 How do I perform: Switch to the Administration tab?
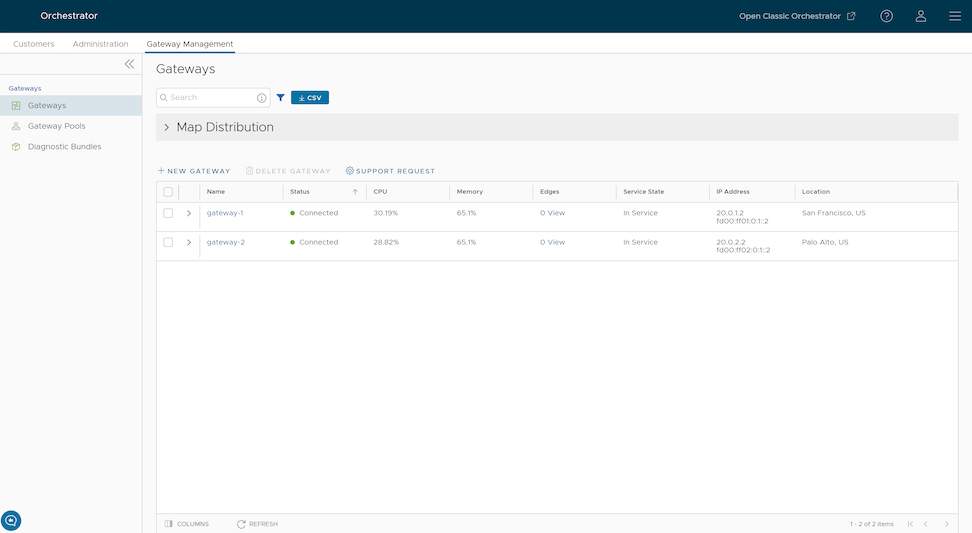pos(100,44)
